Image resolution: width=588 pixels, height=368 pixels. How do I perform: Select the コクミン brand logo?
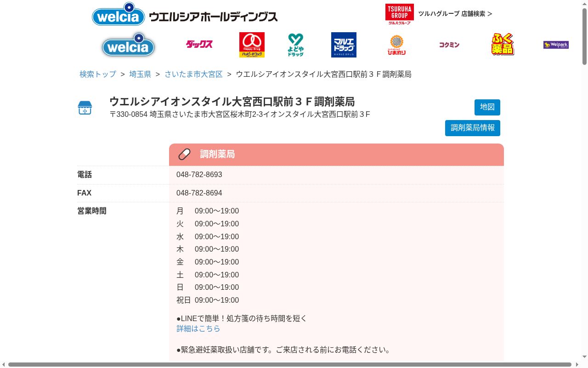449,45
